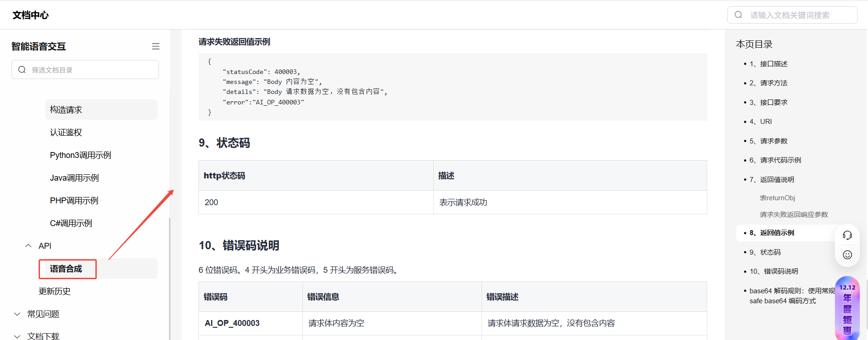Viewport: 868px width, 340px height.
Task: Expand the 常见问题 section
Action: pyautogui.click(x=17, y=314)
